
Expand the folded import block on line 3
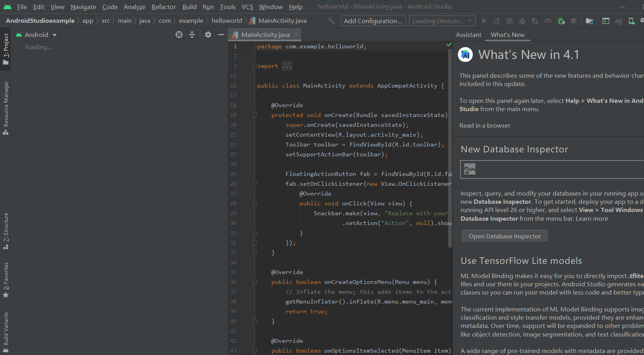click(254, 66)
